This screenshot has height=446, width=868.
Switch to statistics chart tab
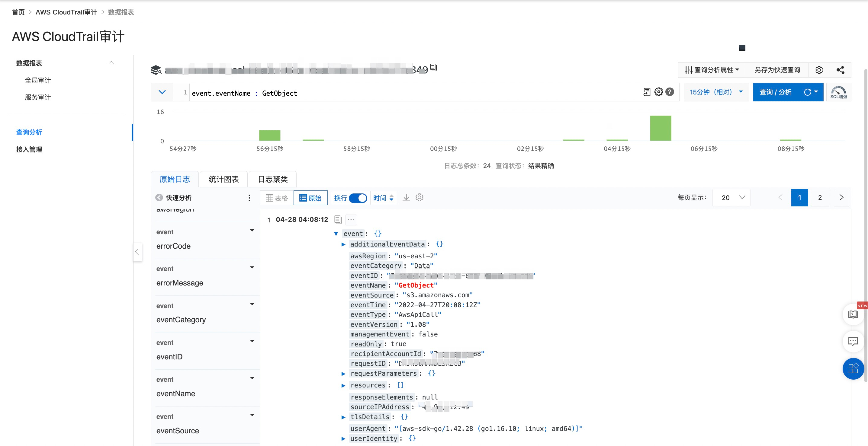click(223, 179)
